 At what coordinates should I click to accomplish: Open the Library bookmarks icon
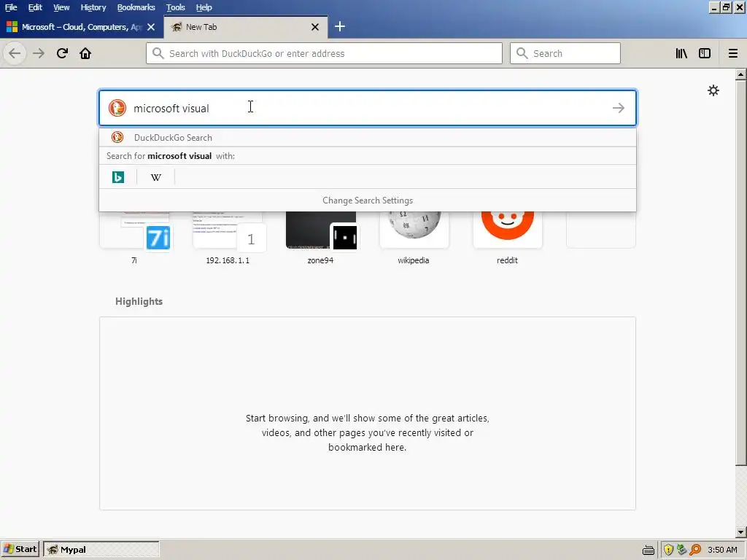681,53
